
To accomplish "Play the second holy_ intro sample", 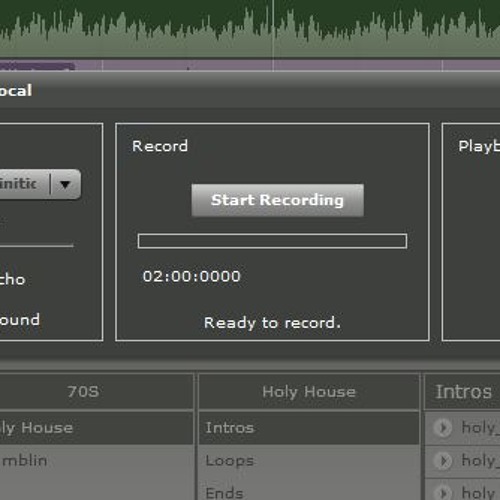I will (x=443, y=461).
